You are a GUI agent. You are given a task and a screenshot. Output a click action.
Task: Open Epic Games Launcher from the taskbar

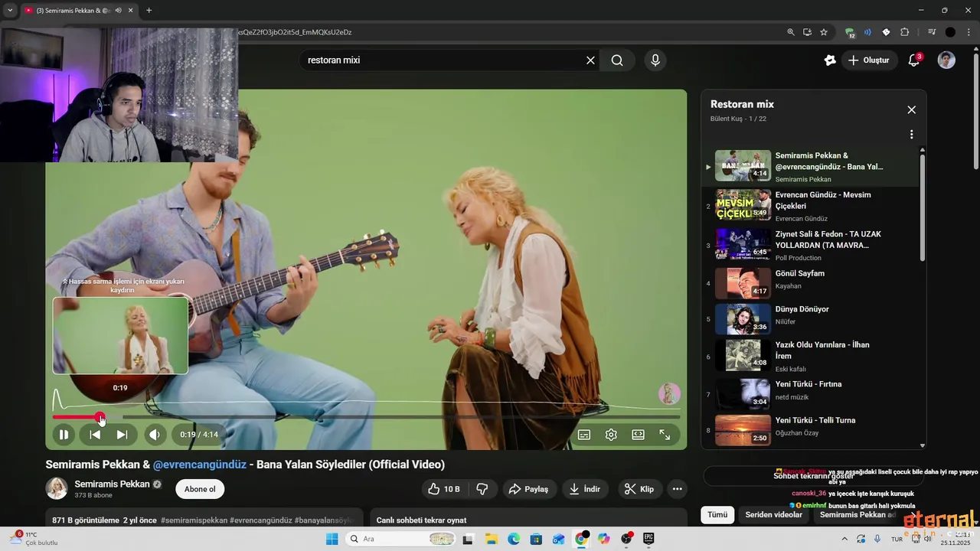tap(648, 539)
